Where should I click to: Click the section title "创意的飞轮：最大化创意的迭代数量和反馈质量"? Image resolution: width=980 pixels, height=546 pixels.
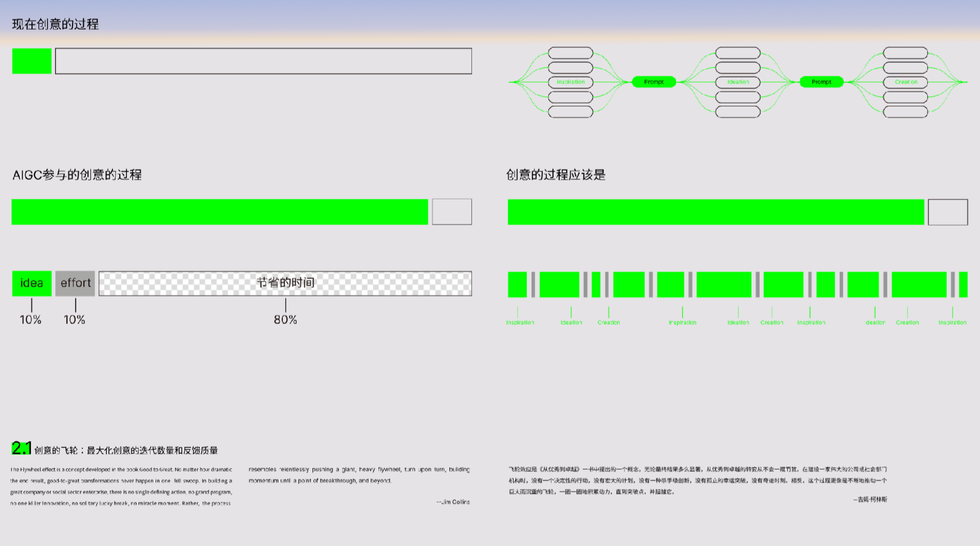126,450
